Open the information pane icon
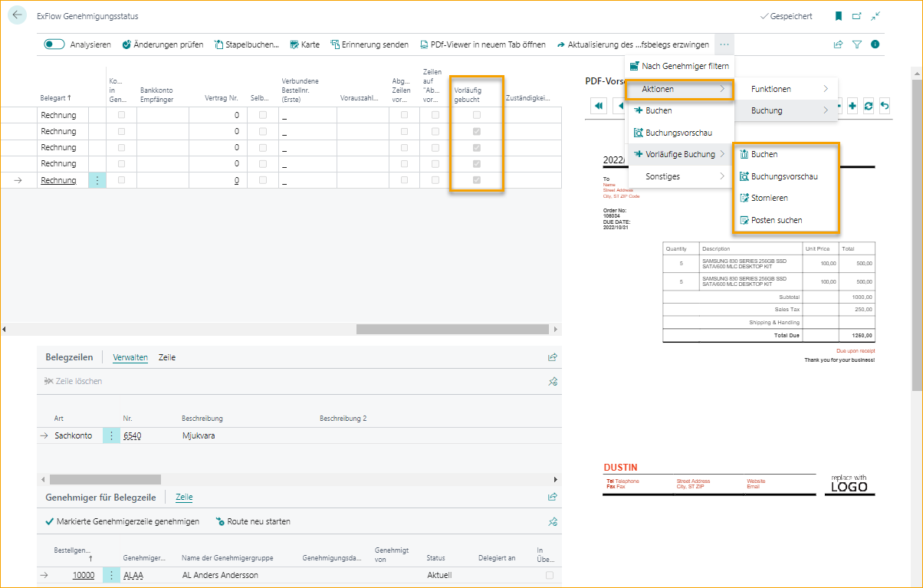923x588 pixels. pyautogui.click(x=875, y=44)
